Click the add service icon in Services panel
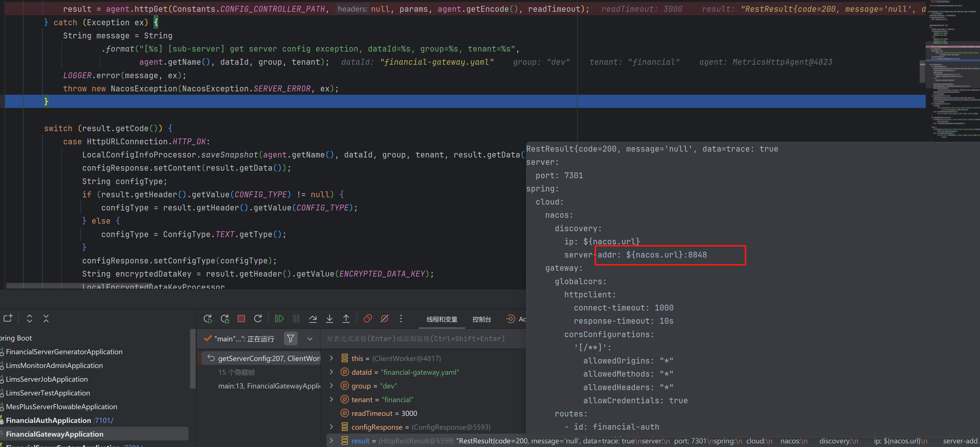 coord(8,318)
